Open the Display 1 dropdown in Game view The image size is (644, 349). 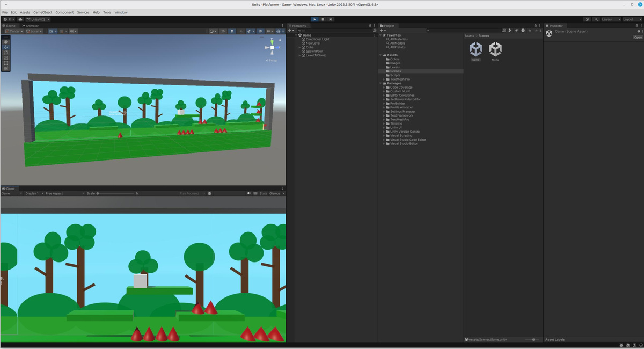point(33,193)
